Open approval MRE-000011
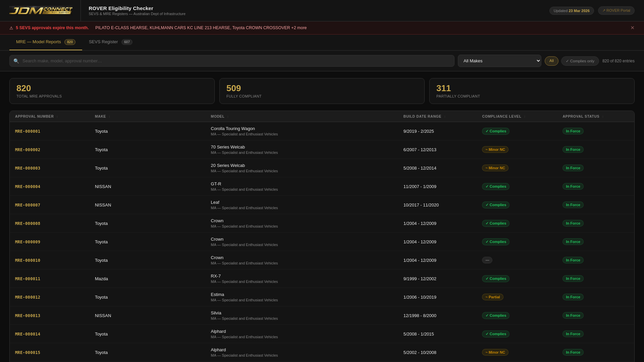The height and width of the screenshot is (362, 644). click(28, 279)
